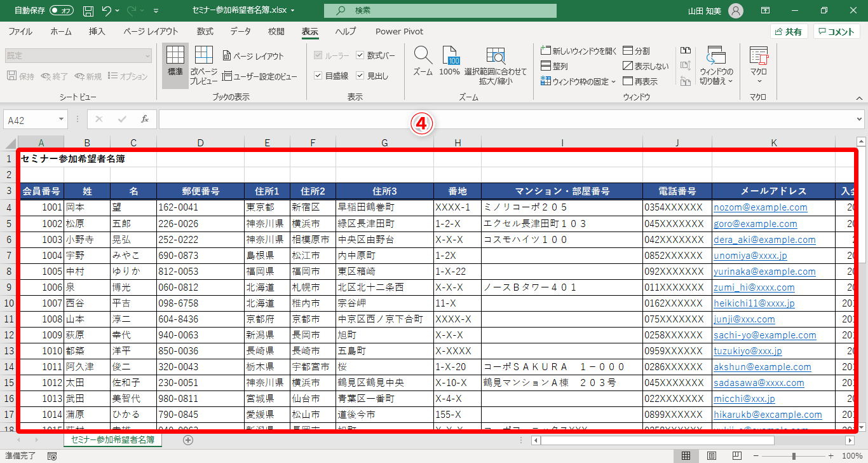This screenshot has height=463, width=868.
Task: Click the fx insert function icon
Action: pos(144,119)
